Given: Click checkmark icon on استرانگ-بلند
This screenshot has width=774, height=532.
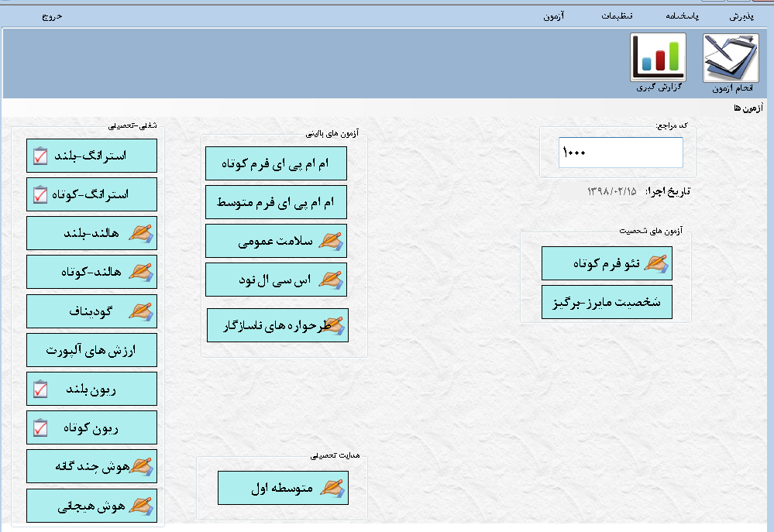Looking at the screenshot, I should click(41, 156).
